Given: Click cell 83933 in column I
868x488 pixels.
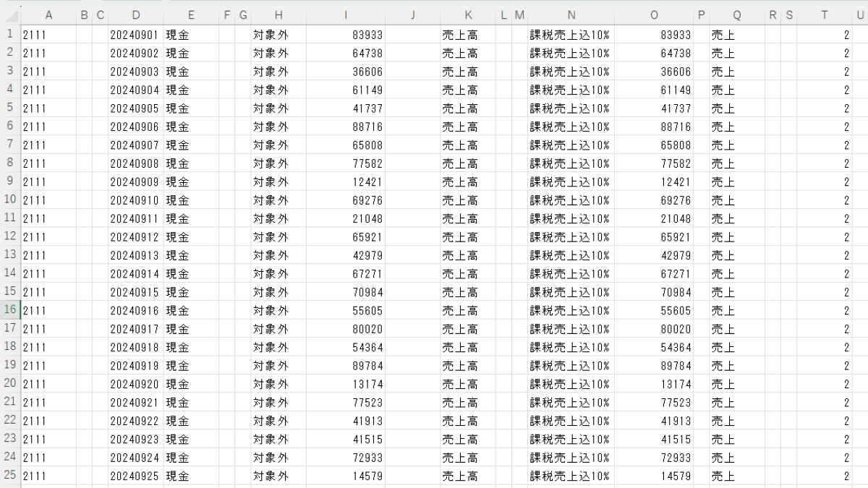Looking at the screenshot, I should coord(346,34).
